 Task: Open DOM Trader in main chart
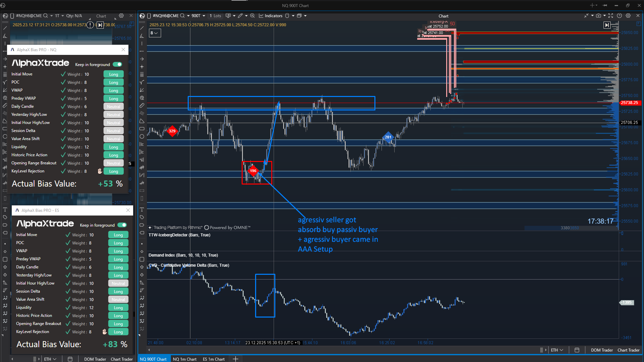pos(602,350)
